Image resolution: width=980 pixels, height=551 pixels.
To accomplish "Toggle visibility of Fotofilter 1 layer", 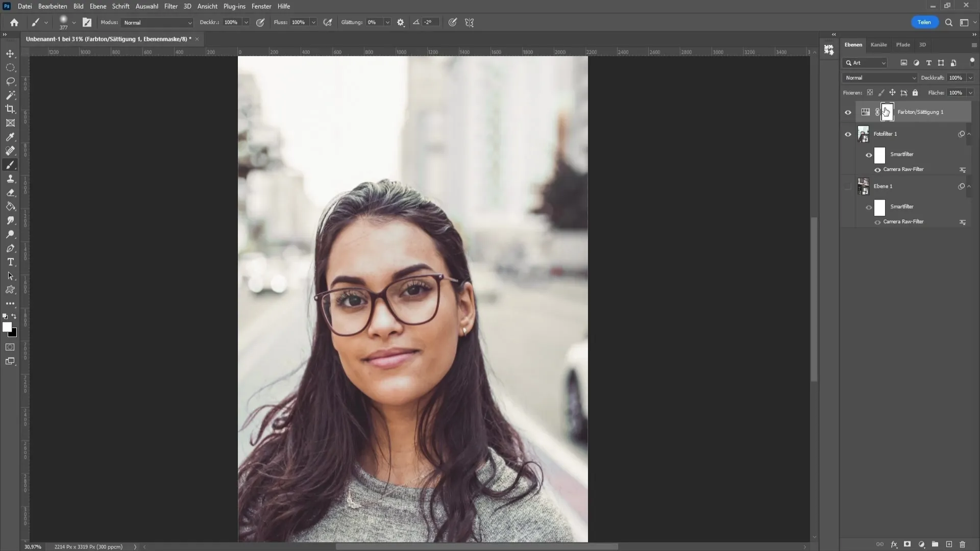I will pos(848,134).
